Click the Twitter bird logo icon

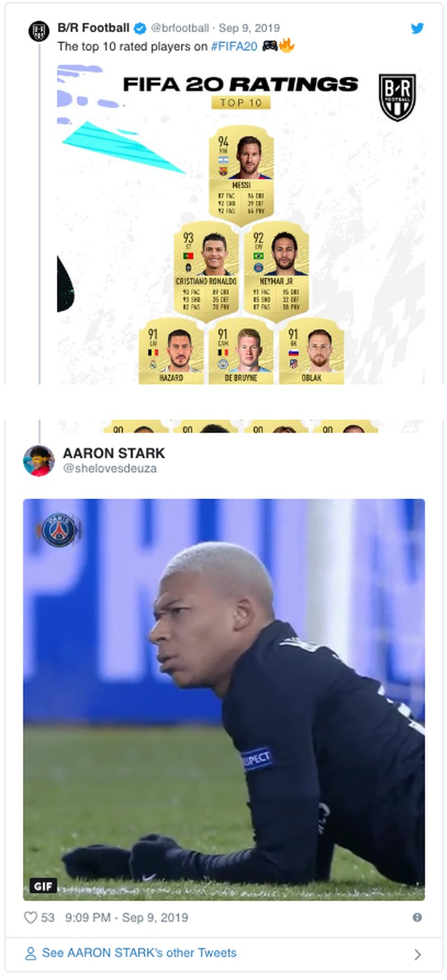[x=417, y=28]
